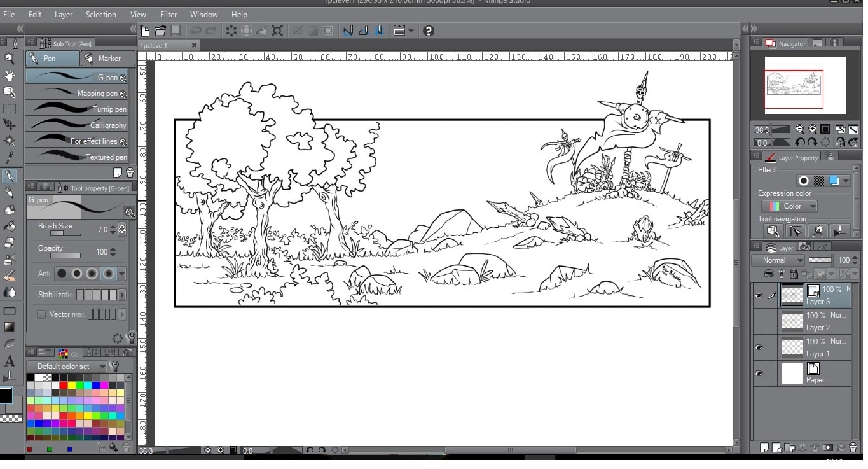Image resolution: width=868 pixels, height=469 pixels.
Task: Select the rectangular Marquee selection tool
Action: (x=10, y=109)
